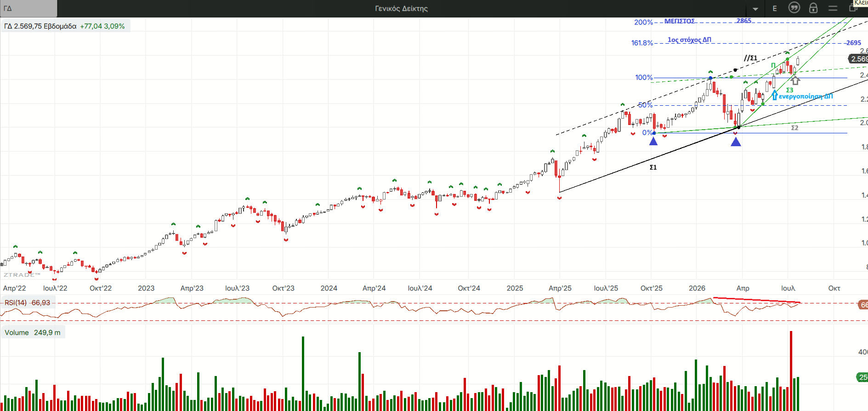The height and width of the screenshot is (411, 868).
Task: Click the "ενεργοποίηση ΔΠ" annotation text
Action: click(806, 96)
